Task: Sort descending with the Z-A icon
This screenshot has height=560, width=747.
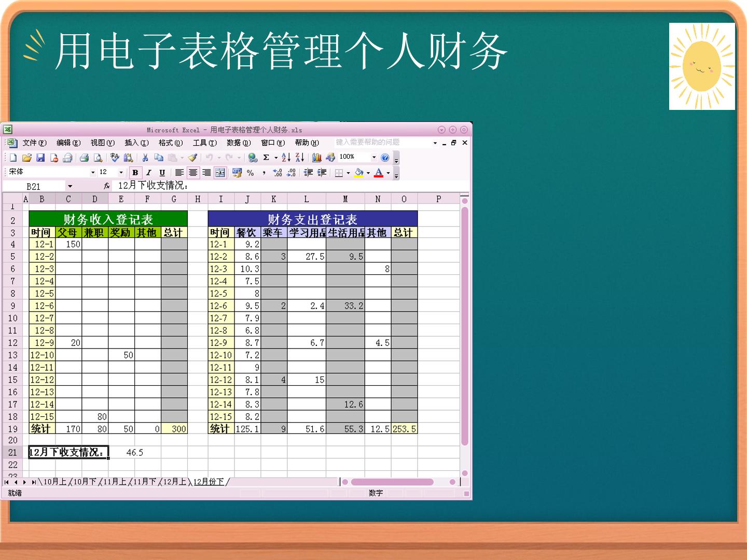Action: (x=299, y=158)
